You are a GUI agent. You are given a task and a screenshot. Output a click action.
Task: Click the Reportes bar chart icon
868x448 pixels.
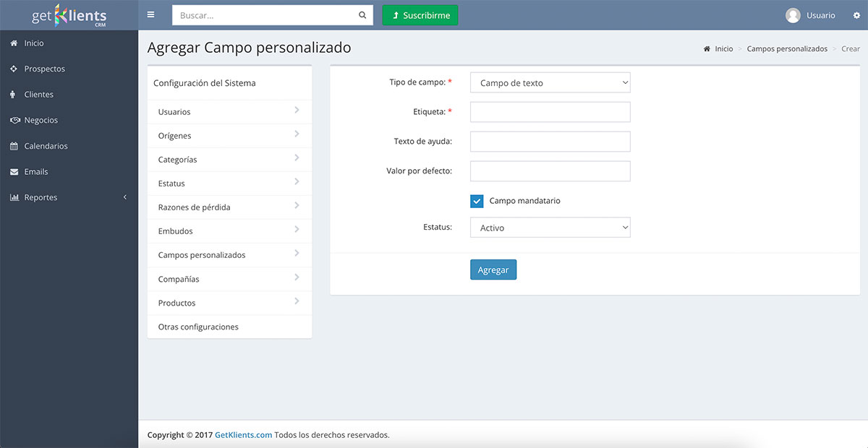tap(14, 197)
